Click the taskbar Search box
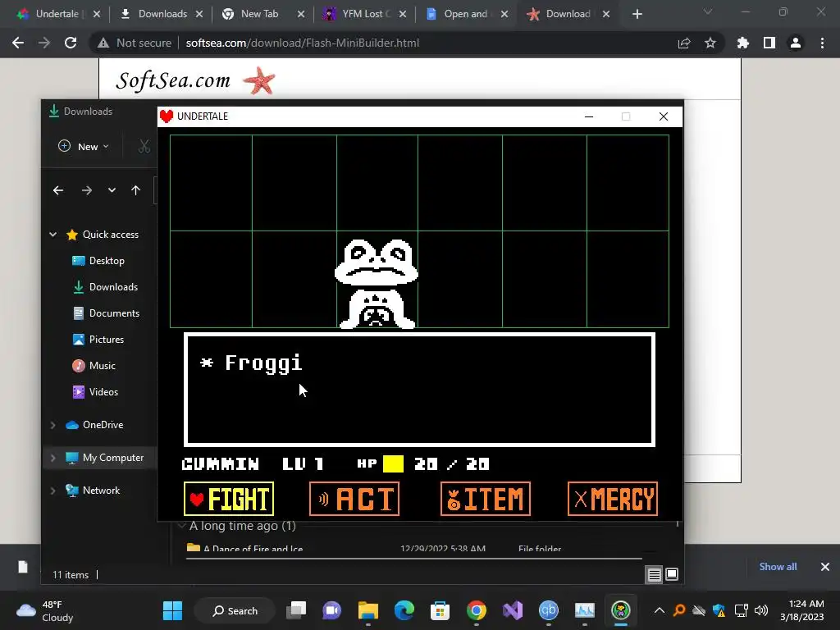 pyautogui.click(x=235, y=610)
